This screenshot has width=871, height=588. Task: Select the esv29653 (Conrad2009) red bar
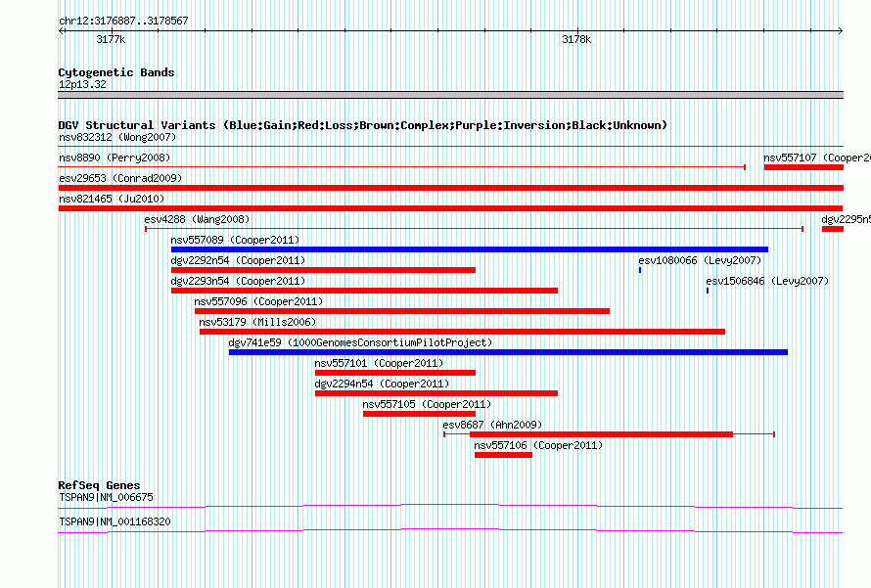tap(450, 188)
